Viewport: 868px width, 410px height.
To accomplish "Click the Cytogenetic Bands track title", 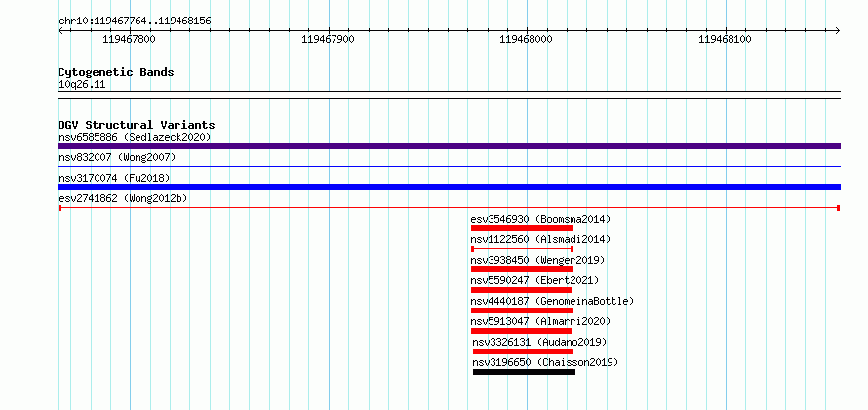I will 116,72.
